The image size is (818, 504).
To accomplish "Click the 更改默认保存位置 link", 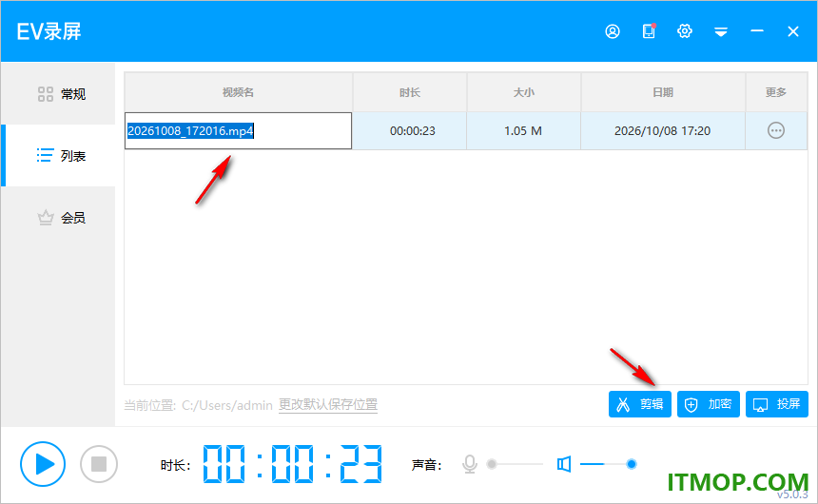I will (327, 405).
